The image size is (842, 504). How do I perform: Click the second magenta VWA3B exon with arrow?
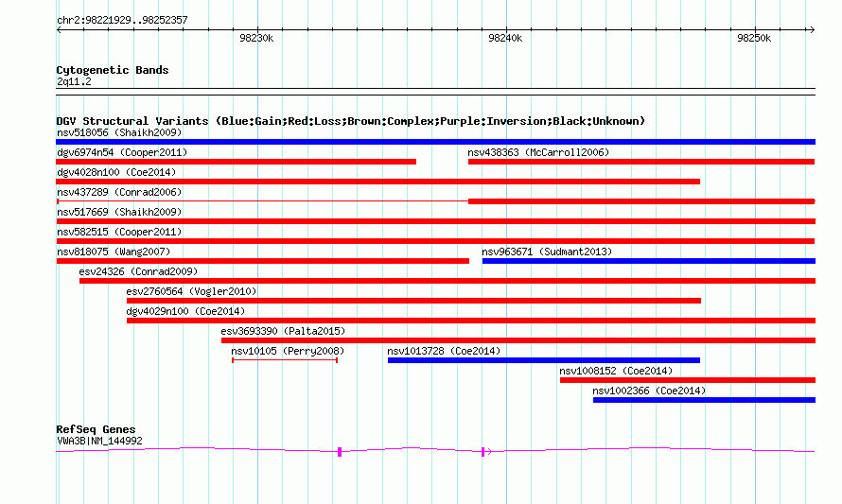point(485,452)
